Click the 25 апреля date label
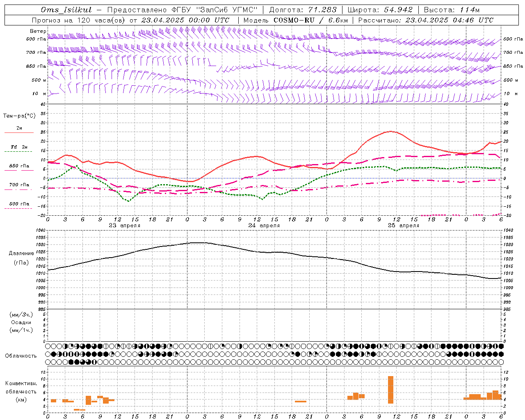525x420 pixels. pos(403,225)
